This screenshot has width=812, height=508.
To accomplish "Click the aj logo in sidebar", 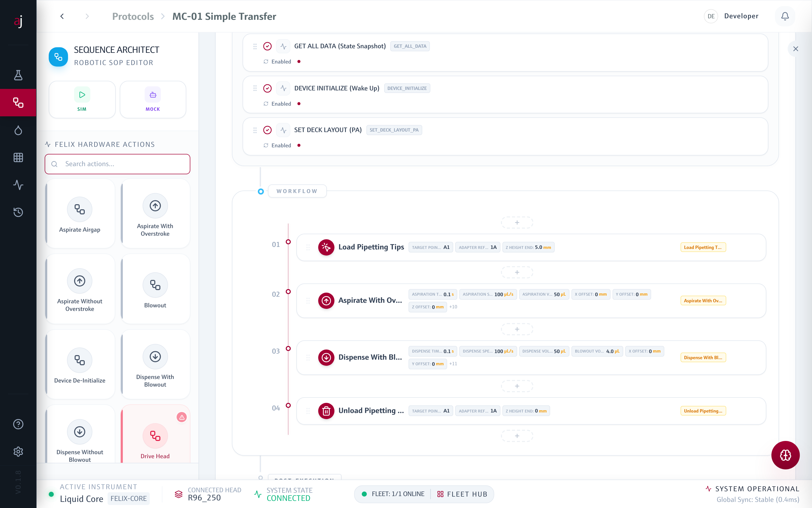I will (18, 22).
